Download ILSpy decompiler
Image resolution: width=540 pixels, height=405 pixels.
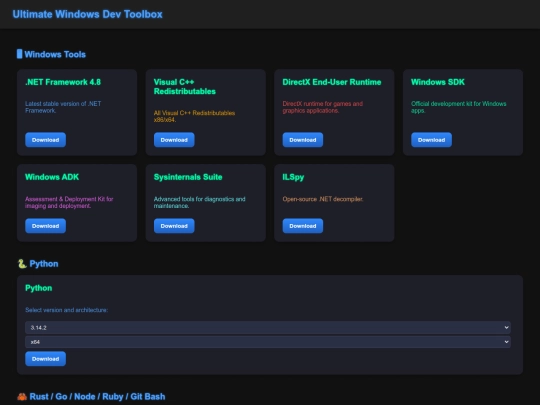coord(303,226)
